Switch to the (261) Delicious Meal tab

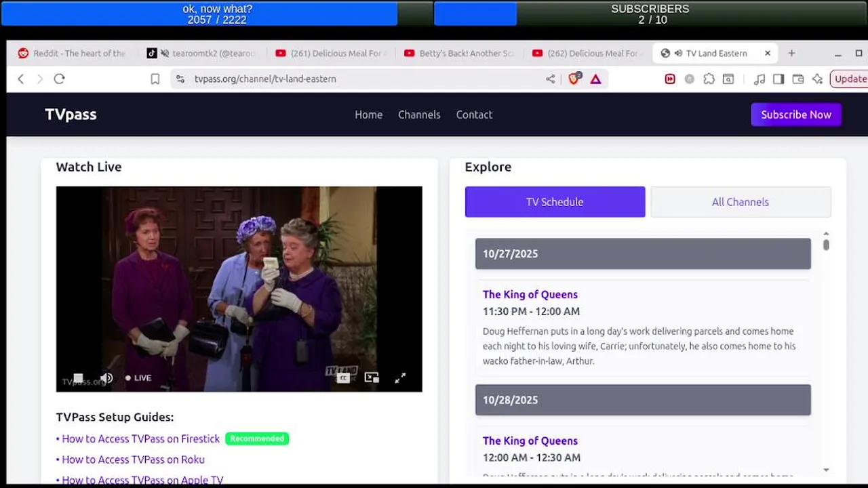click(332, 53)
